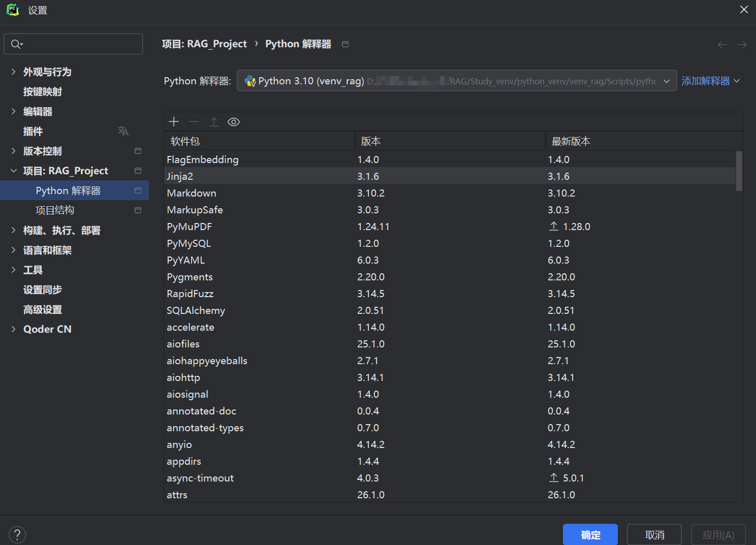Click the upgrade package arrow icon

(214, 121)
